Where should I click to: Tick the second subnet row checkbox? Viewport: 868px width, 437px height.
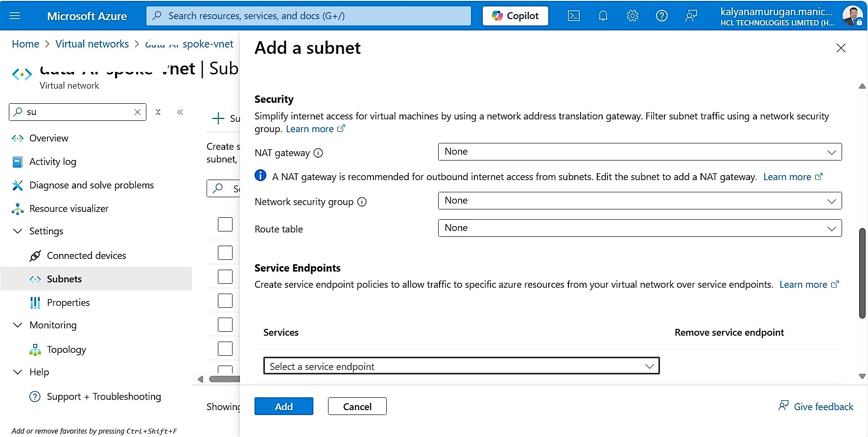pyautogui.click(x=225, y=253)
